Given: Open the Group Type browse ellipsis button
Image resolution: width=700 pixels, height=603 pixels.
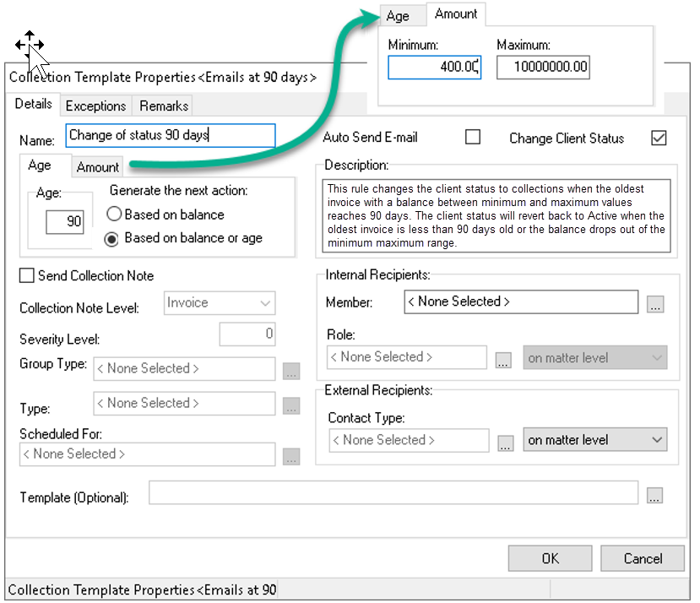Looking at the screenshot, I should click(291, 371).
